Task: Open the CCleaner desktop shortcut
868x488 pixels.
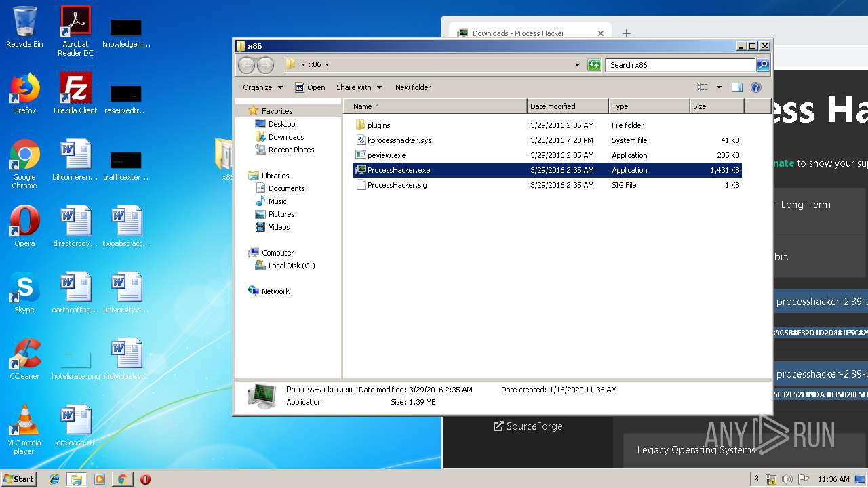Action: tap(24, 359)
